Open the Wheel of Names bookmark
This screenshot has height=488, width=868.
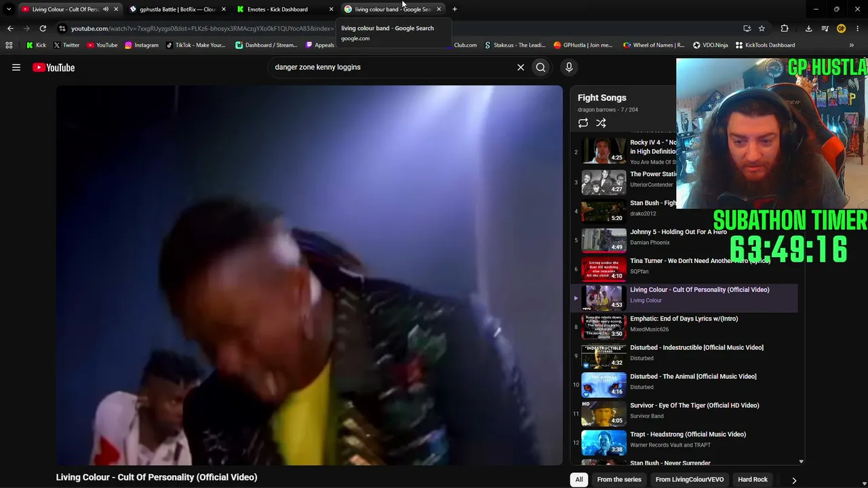654,45
